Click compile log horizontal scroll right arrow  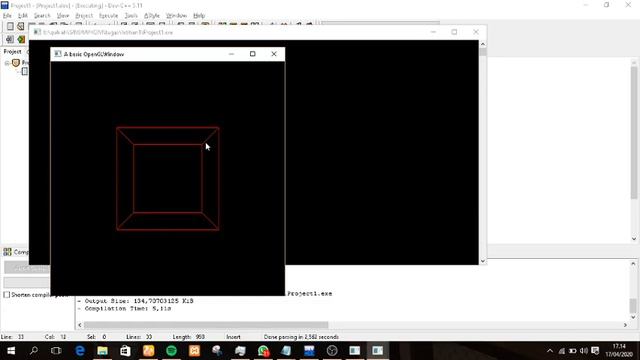(625, 325)
